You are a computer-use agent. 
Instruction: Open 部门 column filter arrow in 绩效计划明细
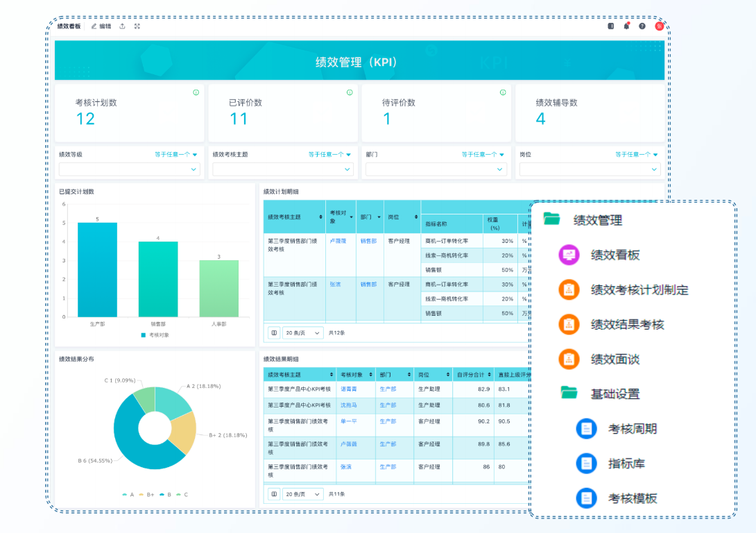point(379,217)
